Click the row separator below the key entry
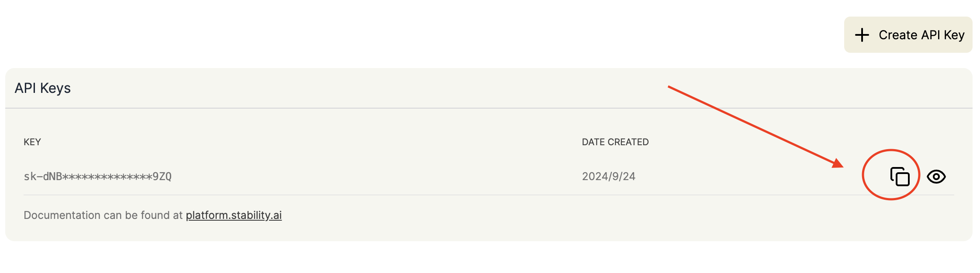The width and height of the screenshot is (980, 273). click(x=489, y=195)
